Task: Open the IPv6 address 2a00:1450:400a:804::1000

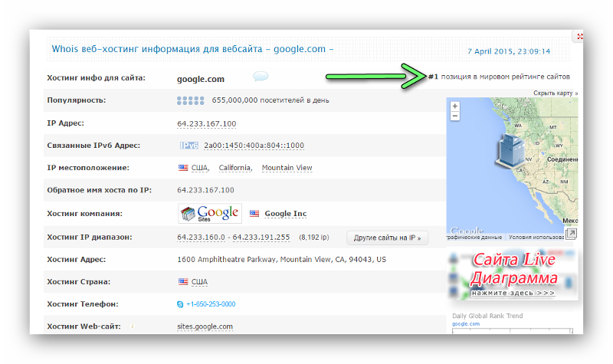Action: point(254,146)
